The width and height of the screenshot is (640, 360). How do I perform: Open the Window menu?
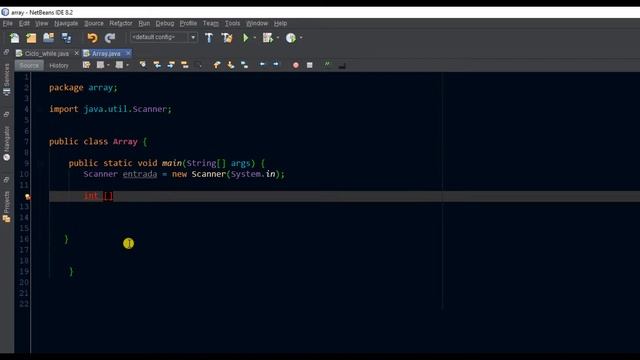[x=257, y=23]
